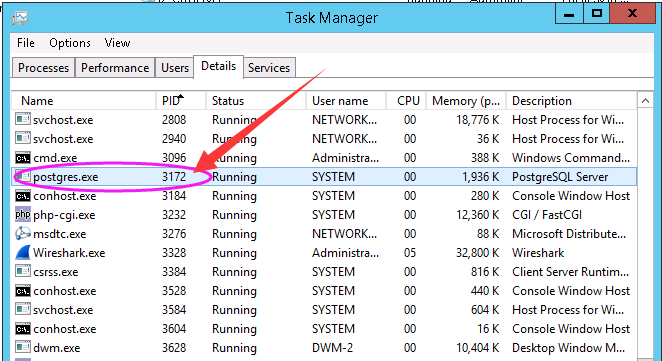Image resolution: width=662 pixels, height=361 pixels.
Task: Switch to the Processes tab
Action: click(x=43, y=68)
